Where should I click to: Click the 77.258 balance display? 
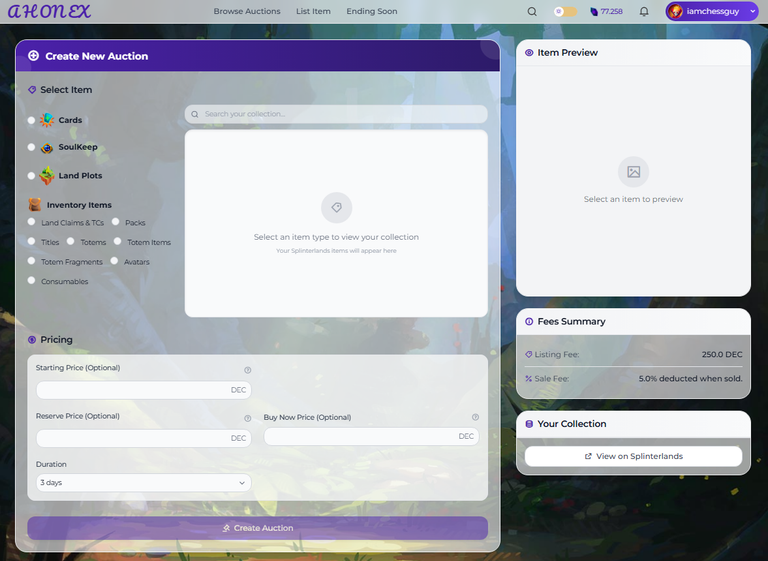coord(611,11)
